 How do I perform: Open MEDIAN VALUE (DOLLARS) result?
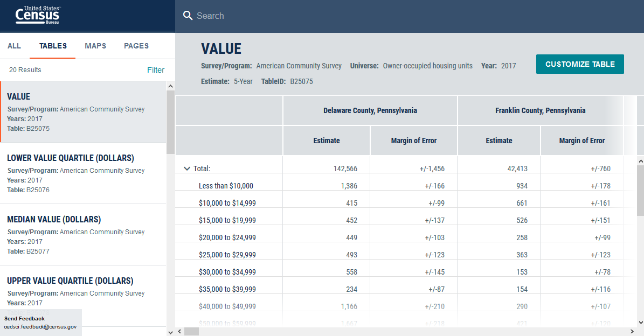click(x=84, y=235)
